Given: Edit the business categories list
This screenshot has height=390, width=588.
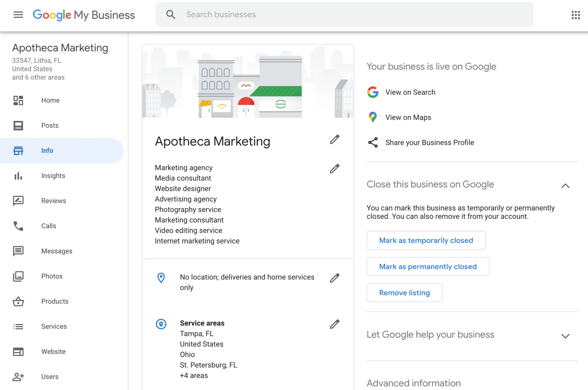Looking at the screenshot, I should tap(335, 169).
